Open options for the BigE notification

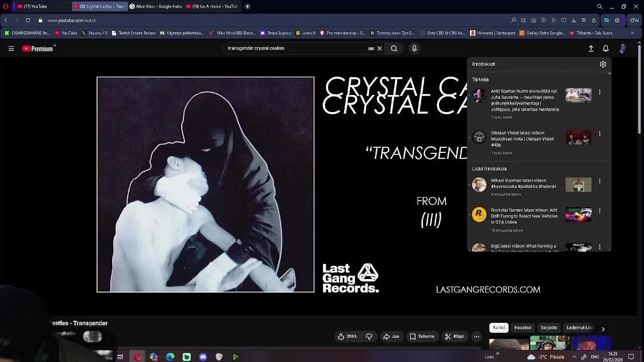600,247
